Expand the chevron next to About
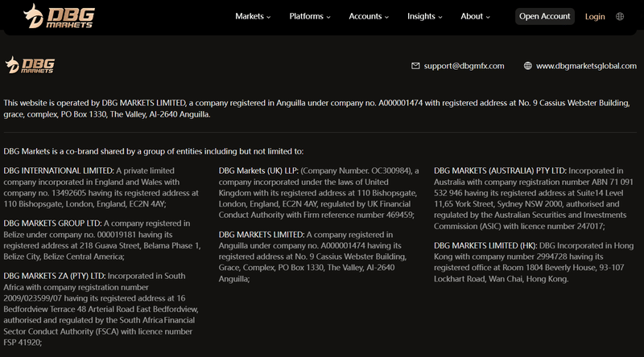The width and height of the screenshot is (644, 357). [488, 17]
